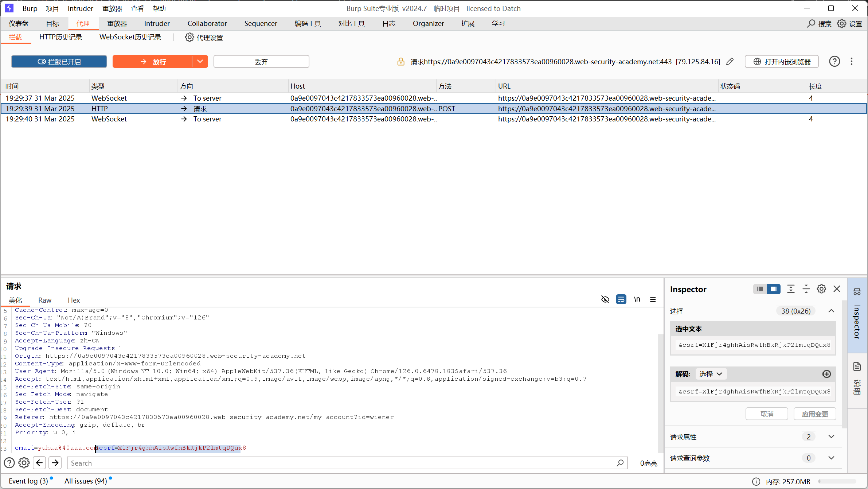Toggle the 拦截已开启 intercept button off
Screen dimensions: 868x489
[59, 62]
